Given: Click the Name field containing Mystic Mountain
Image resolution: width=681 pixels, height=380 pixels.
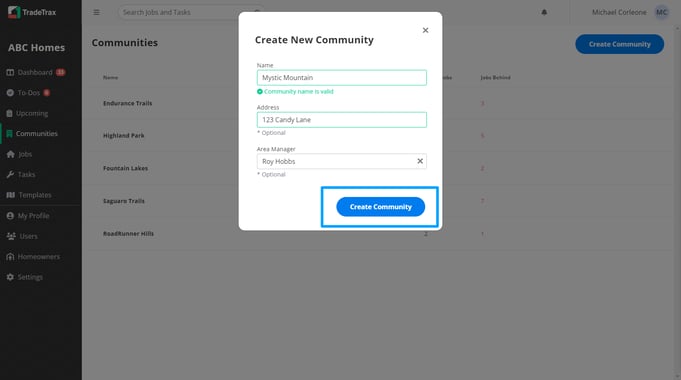Looking at the screenshot, I should pyautogui.click(x=341, y=78).
